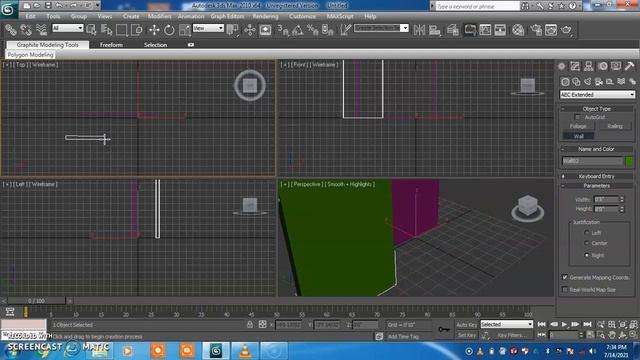Open the AEC Extended category dropdown
Image resolution: width=640 pixels, height=360 pixels.
pos(597,95)
